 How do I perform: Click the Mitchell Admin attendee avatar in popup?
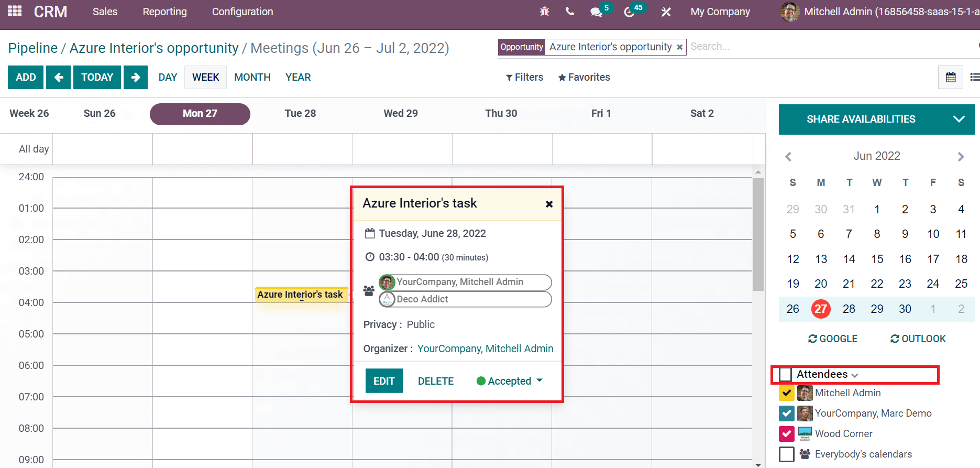click(387, 282)
